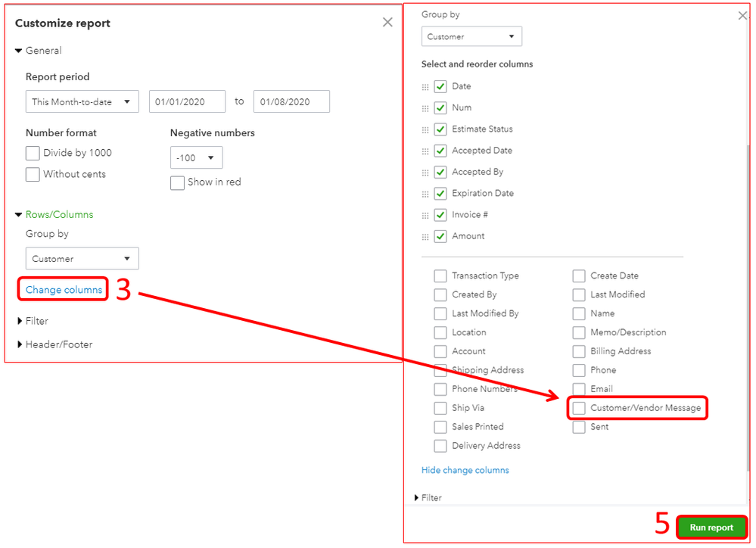
Task: Click the reorder handle next to Accepted Date
Action: click(425, 150)
